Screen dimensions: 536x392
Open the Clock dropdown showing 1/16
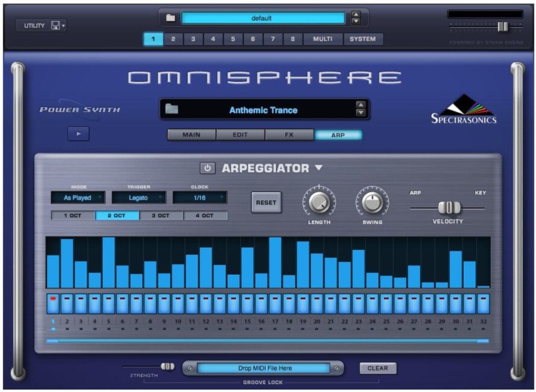(x=199, y=198)
